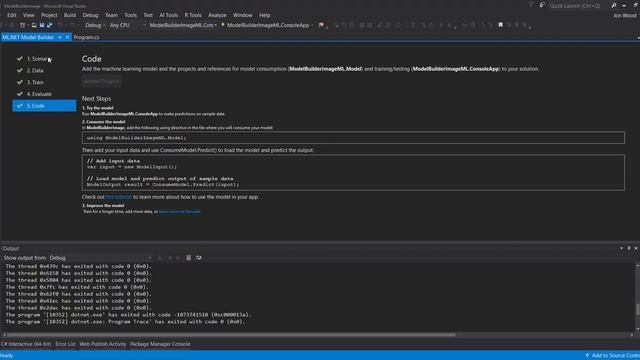Click the Added Projects button
This screenshot has height=360, width=640.
pyautogui.click(x=101, y=81)
